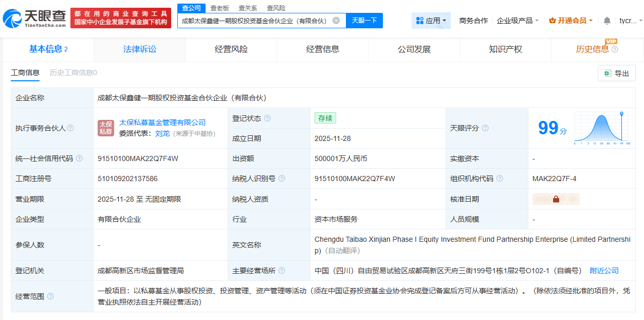The image size is (644, 320).
Task: Click help icon beside 统一社会信用代码
Action: [79, 158]
